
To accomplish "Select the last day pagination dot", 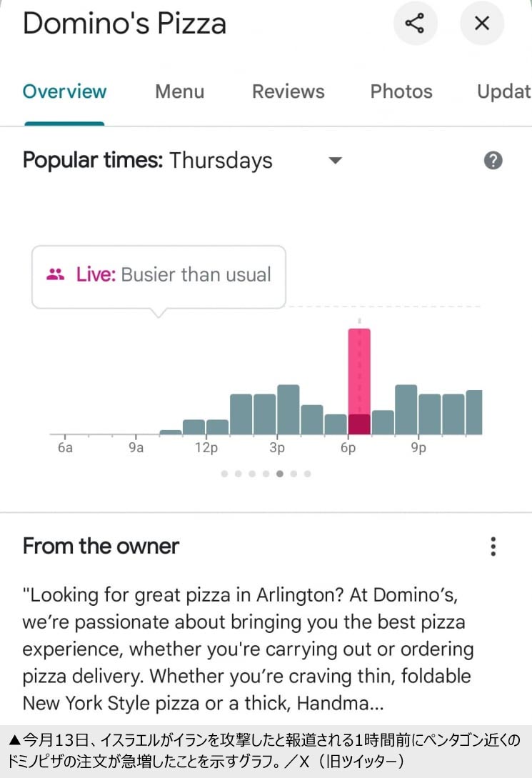I will 307,474.
